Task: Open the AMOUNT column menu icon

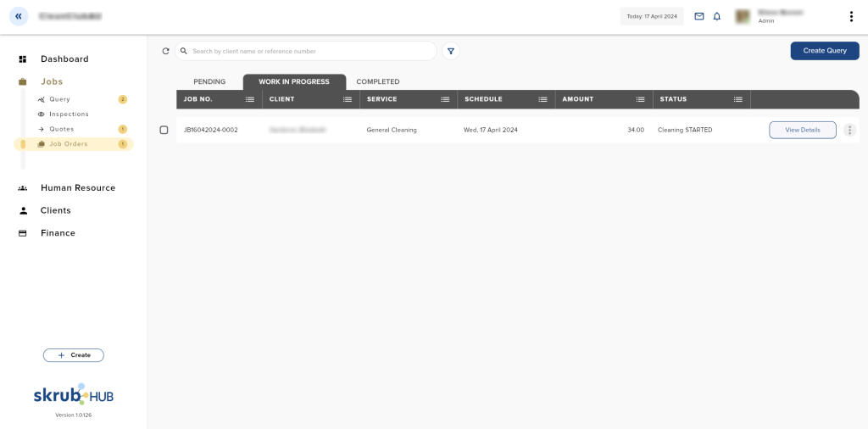Action: 641,99
